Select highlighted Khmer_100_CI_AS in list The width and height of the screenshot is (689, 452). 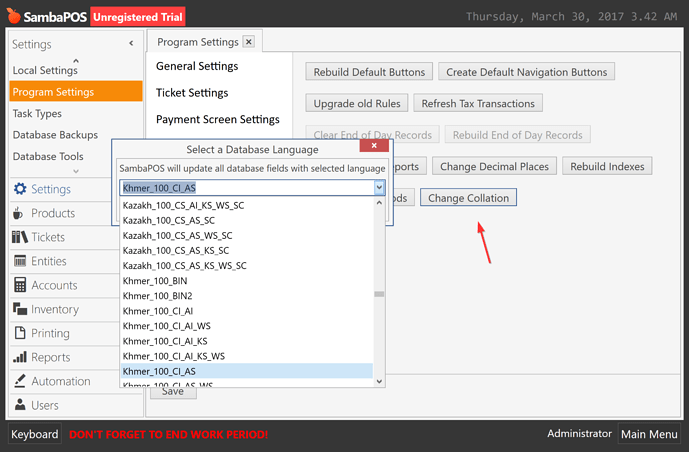(247, 371)
